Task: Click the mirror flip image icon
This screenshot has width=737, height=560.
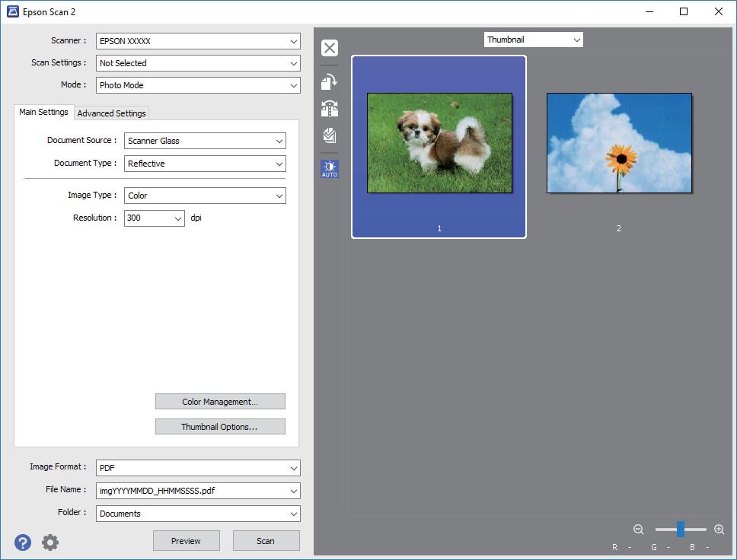Action: [x=330, y=109]
